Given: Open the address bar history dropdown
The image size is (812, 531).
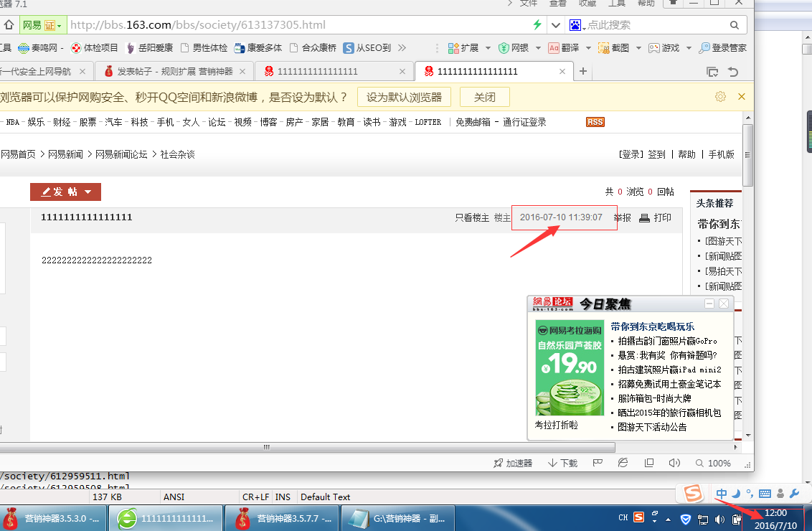Looking at the screenshot, I should 556,24.
